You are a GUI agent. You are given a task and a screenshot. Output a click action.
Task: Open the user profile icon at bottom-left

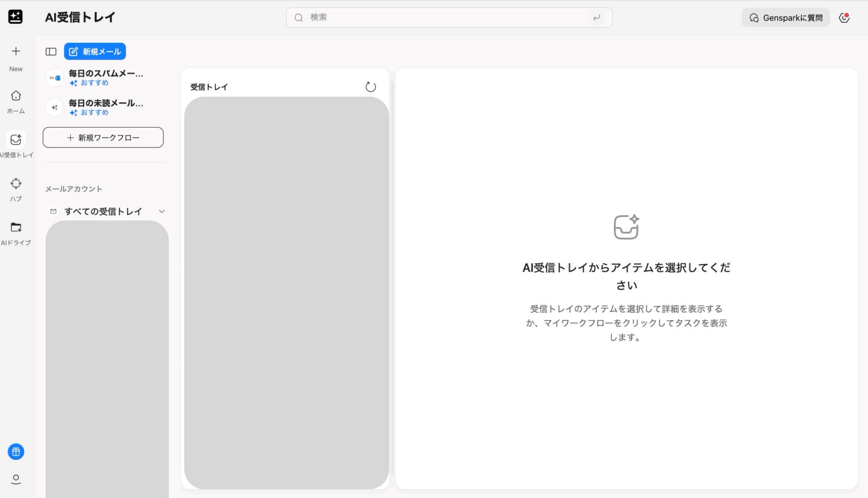tap(16, 479)
